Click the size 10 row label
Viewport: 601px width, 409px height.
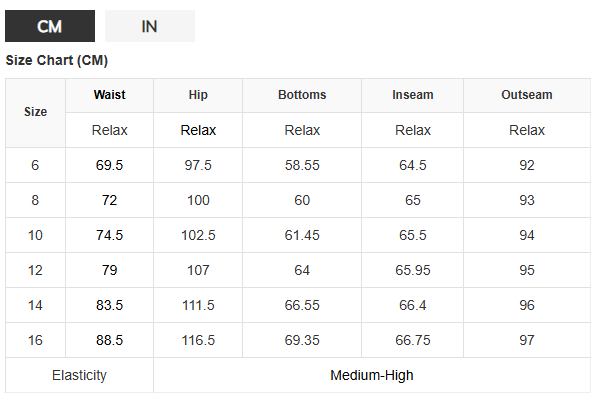35,235
